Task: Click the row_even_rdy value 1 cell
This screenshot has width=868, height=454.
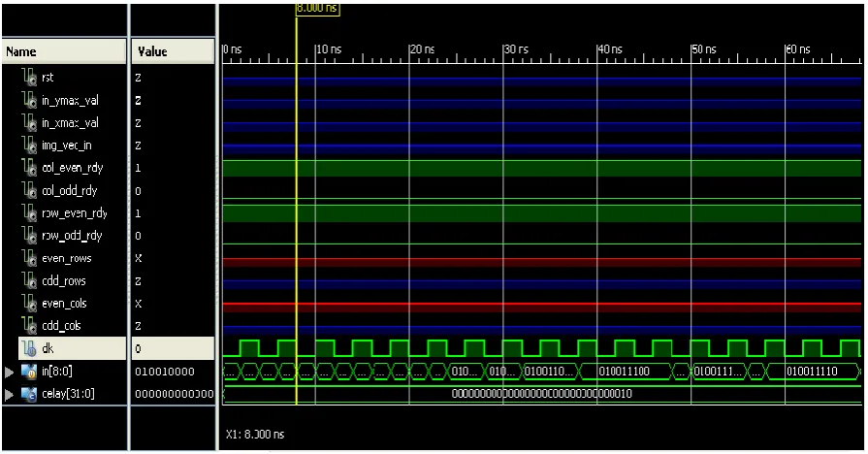Action: (x=138, y=213)
